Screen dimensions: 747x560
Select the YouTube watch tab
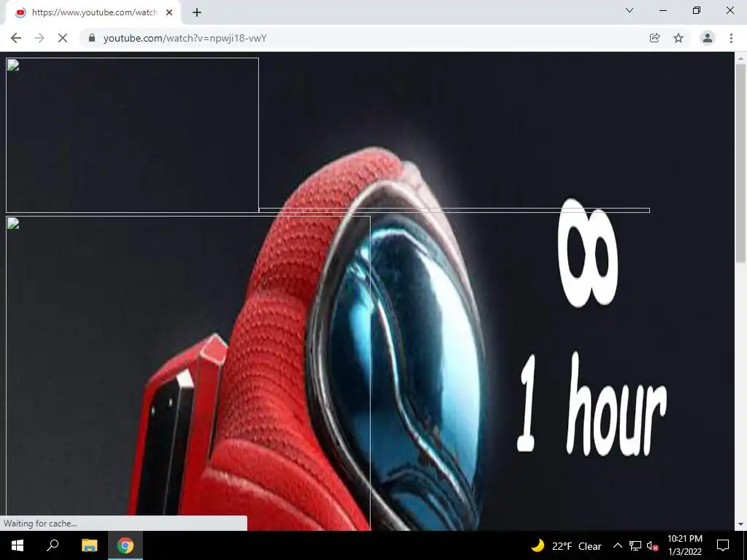tap(94, 12)
